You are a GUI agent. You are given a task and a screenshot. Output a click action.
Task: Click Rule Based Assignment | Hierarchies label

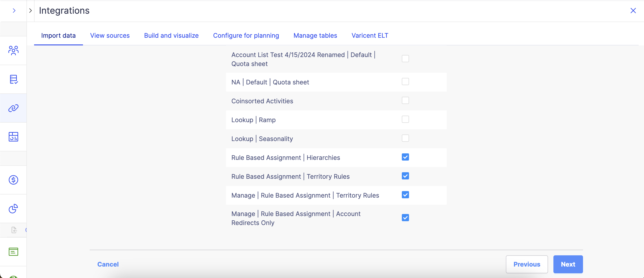coord(285,158)
